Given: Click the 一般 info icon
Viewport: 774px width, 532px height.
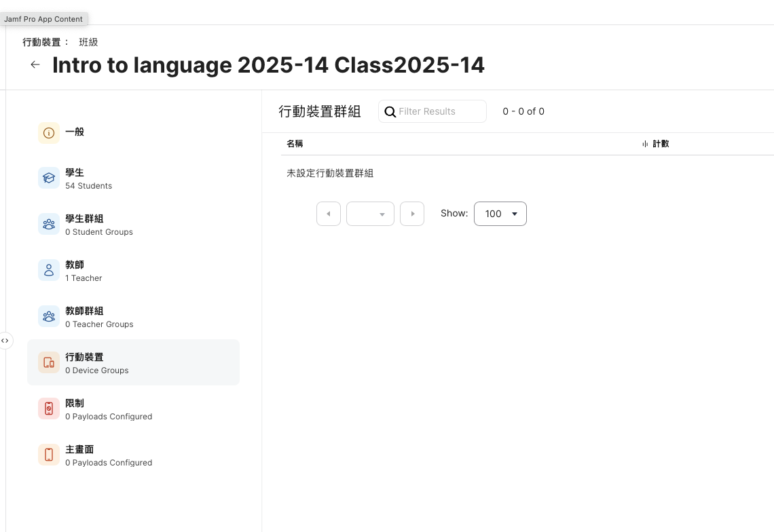Looking at the screenshot, I should (49, 133).
